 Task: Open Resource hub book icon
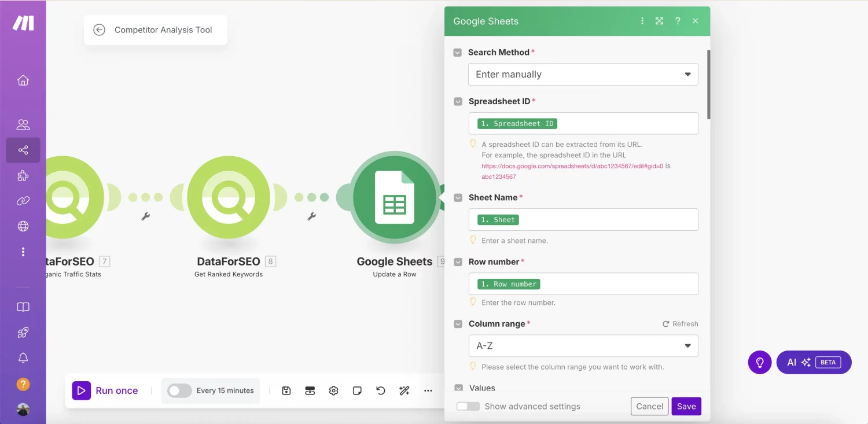23,307
